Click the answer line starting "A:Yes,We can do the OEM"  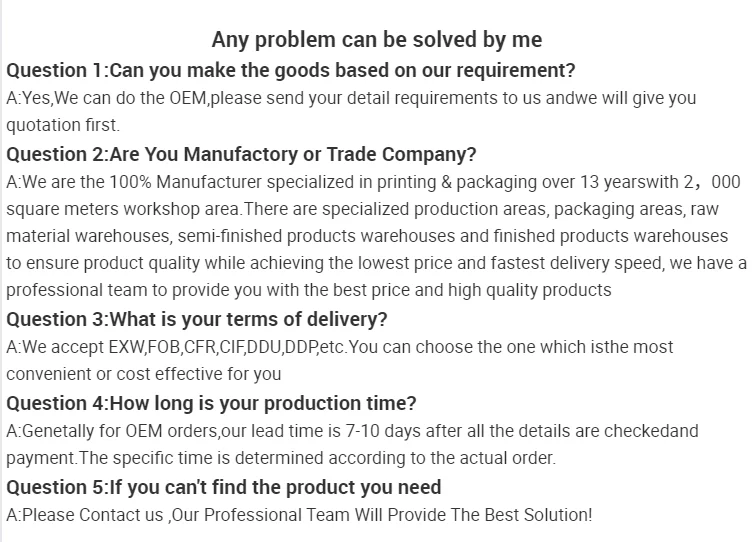point(351,98)
